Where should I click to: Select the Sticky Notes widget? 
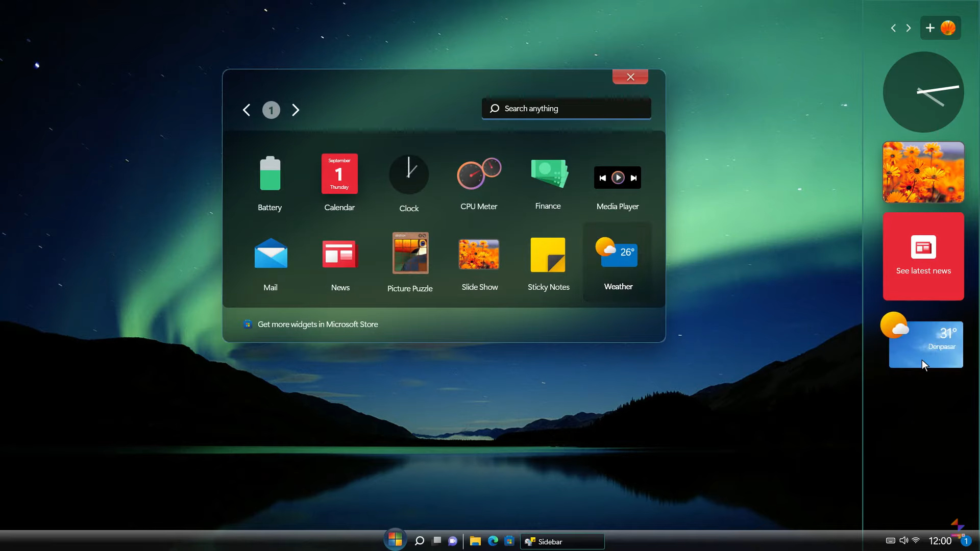point(548,255)
